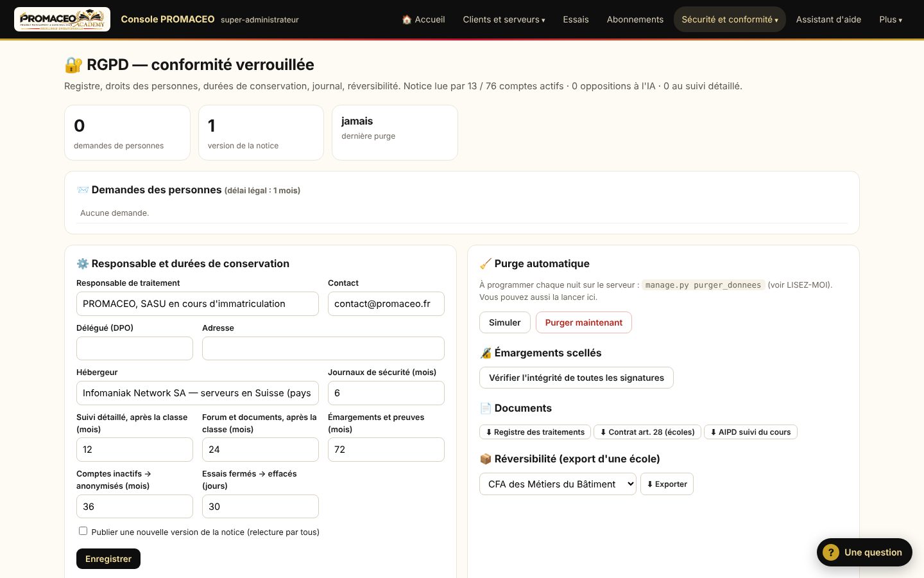Tick the Publier une nouvelle version checkbox
Screen dimensions: 924x578
coord(83,531)
